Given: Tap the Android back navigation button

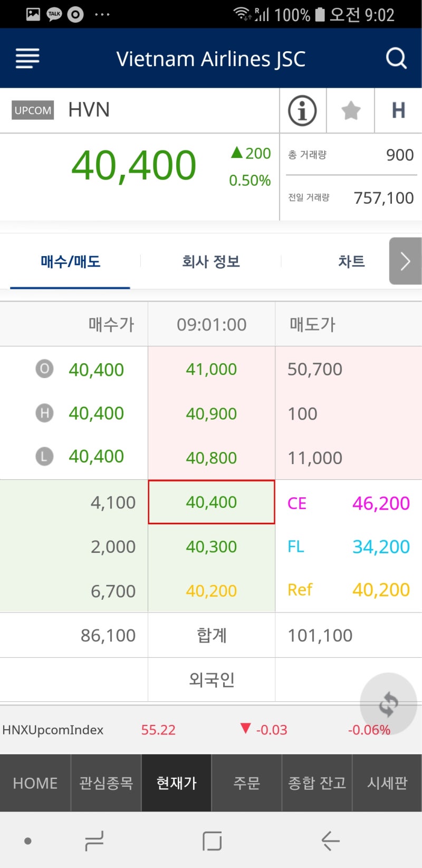Looking at the screenshot, I should point(330,841).
